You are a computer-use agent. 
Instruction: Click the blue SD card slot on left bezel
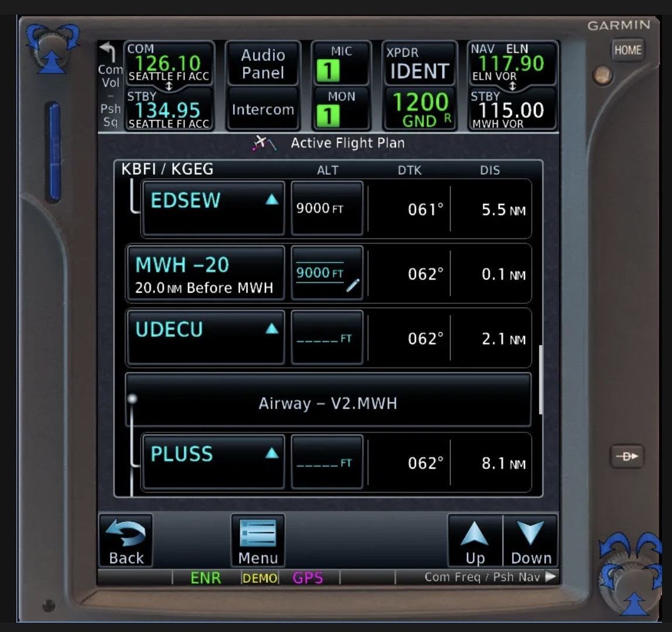click(53, 151)
